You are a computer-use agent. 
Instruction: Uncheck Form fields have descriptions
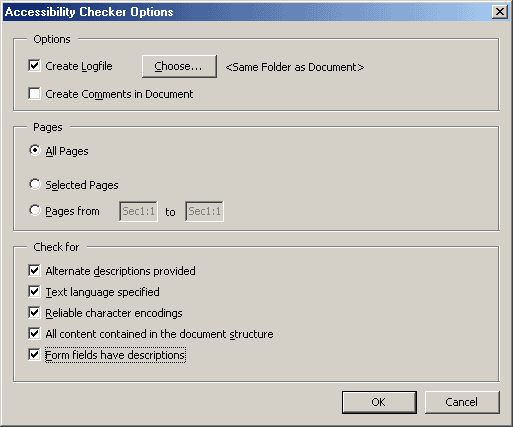point(34,355)
